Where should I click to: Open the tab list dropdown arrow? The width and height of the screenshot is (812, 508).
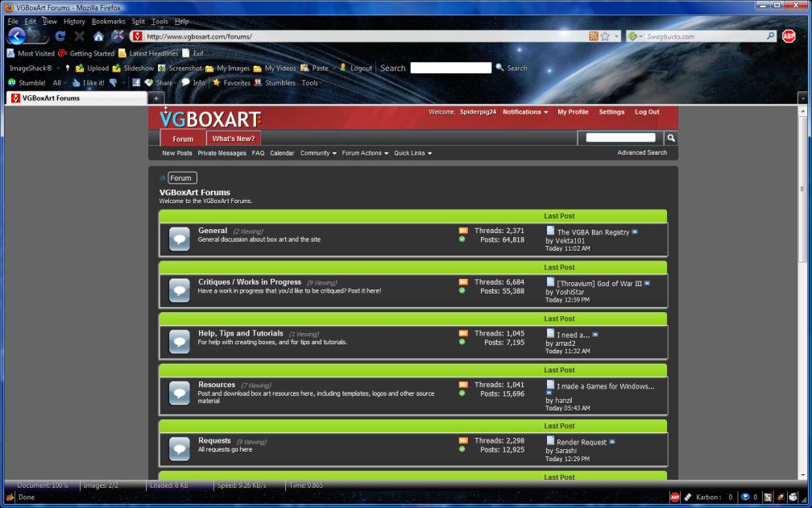coord(802,98)
